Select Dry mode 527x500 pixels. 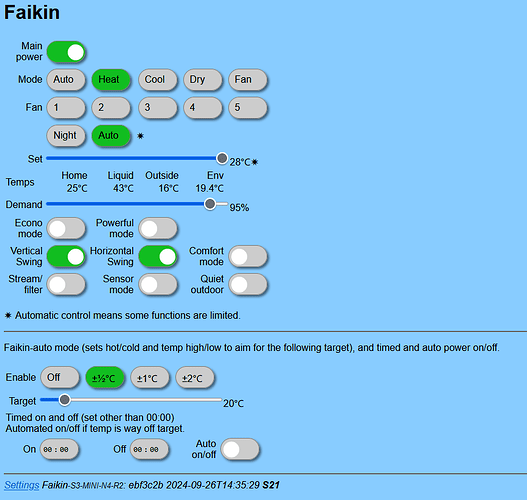[203, 80]
